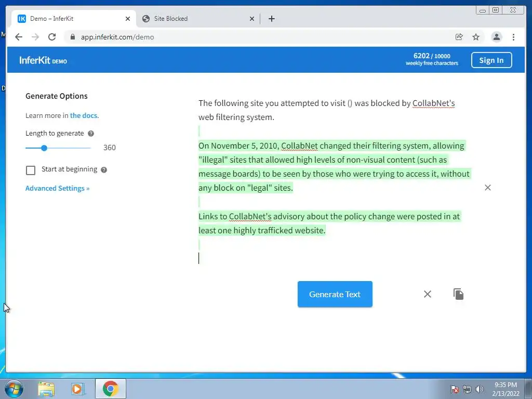Close the Demo – InferKit tab

[128, 19]
